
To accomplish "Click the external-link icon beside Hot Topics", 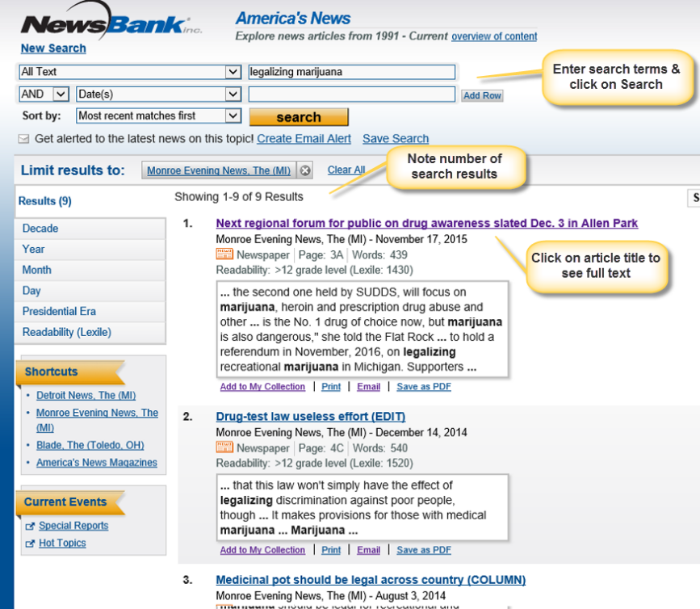I will [x=30, y=544].
